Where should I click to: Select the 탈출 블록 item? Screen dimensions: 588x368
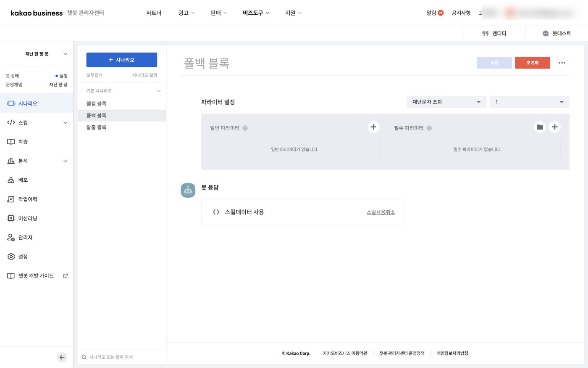point(122,127)
